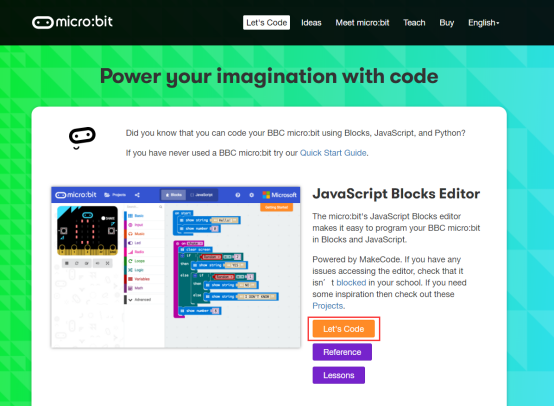Click the purple Lessons button
The height and width of the screenshot is (406, 554).
point(338,375)
